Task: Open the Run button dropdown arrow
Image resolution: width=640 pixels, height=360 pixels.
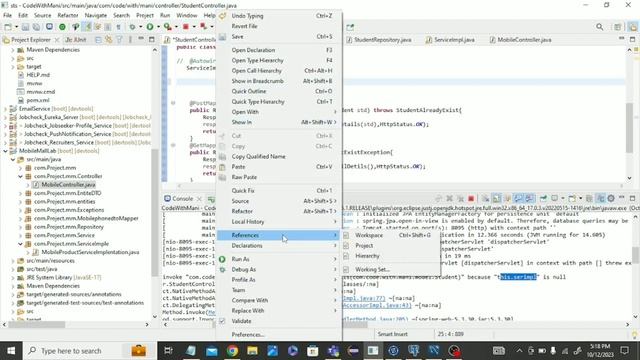Action: [158, 27]
